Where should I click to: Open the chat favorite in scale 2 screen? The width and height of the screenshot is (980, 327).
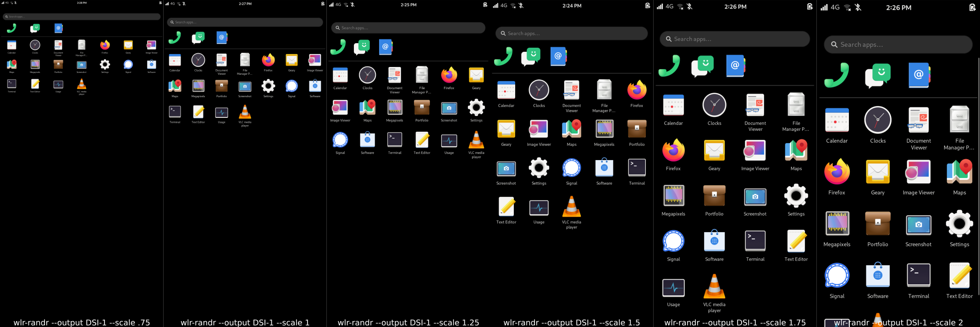click(x=877, y=75)
